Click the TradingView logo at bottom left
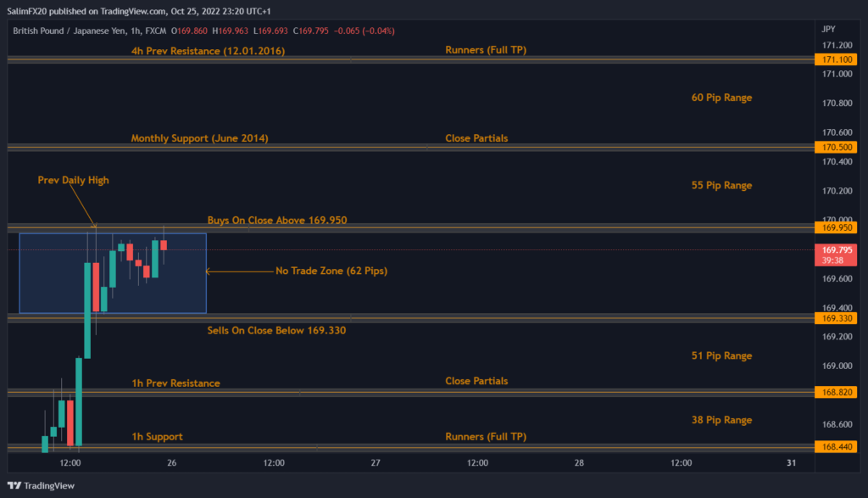This screenshot has height=498, width=868. (42, 485)
